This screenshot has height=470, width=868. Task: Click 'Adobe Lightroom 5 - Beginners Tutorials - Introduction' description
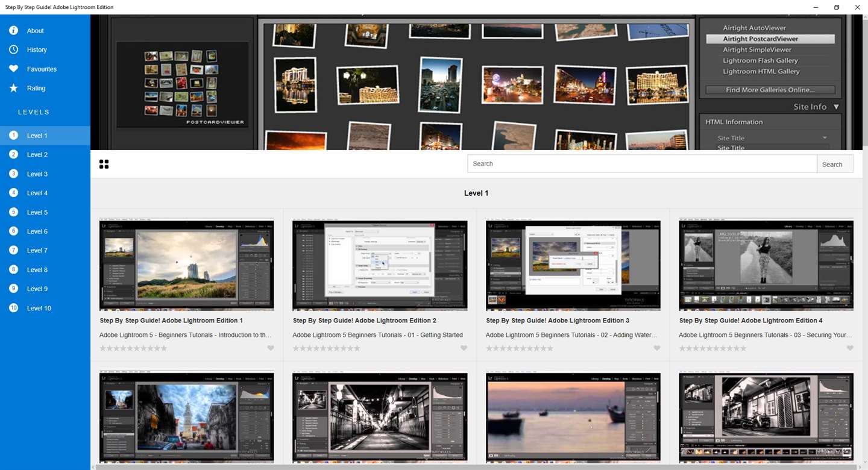(x=186, y=335)
